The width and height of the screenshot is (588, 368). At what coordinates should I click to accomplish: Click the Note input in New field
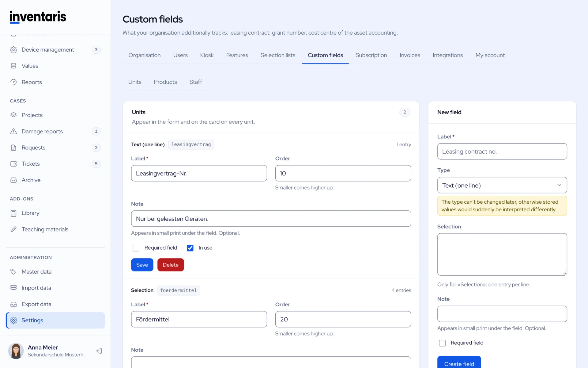[502, 314]
